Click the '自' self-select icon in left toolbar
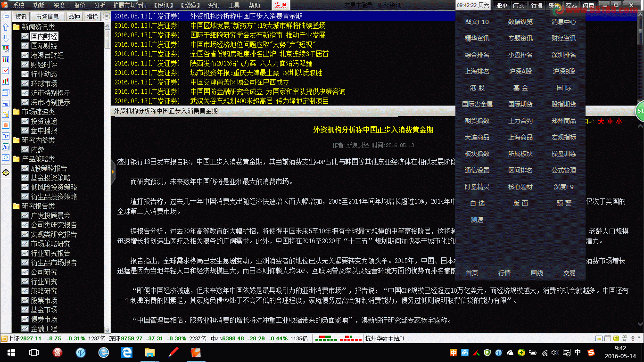Viewport: 644px width, 362px height. [x=5, y=125]
